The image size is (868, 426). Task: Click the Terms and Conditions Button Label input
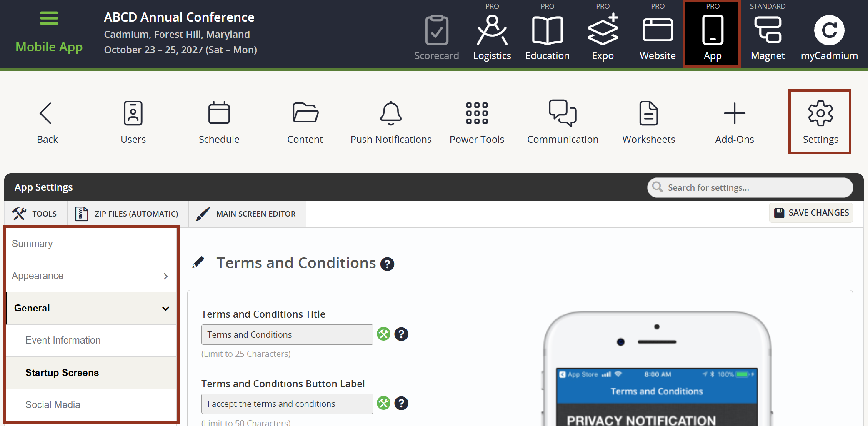287,404
